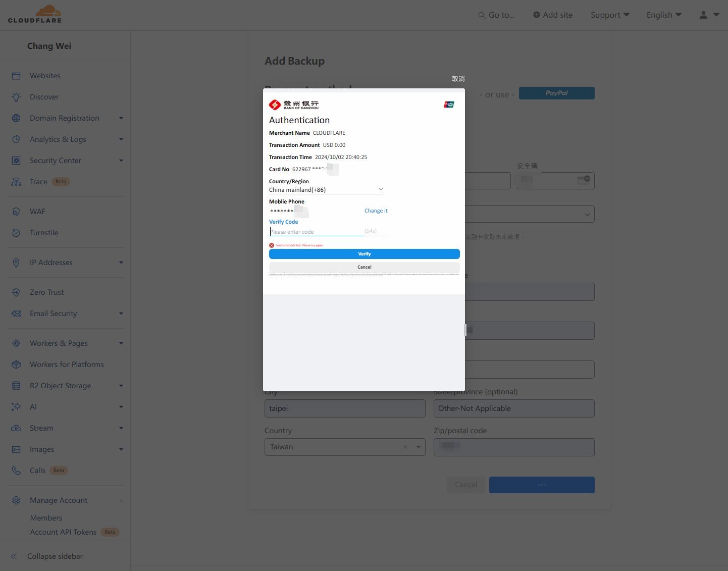Click Collapse sidebar text
Screen dimensions: 728x571
pos(55,556)
